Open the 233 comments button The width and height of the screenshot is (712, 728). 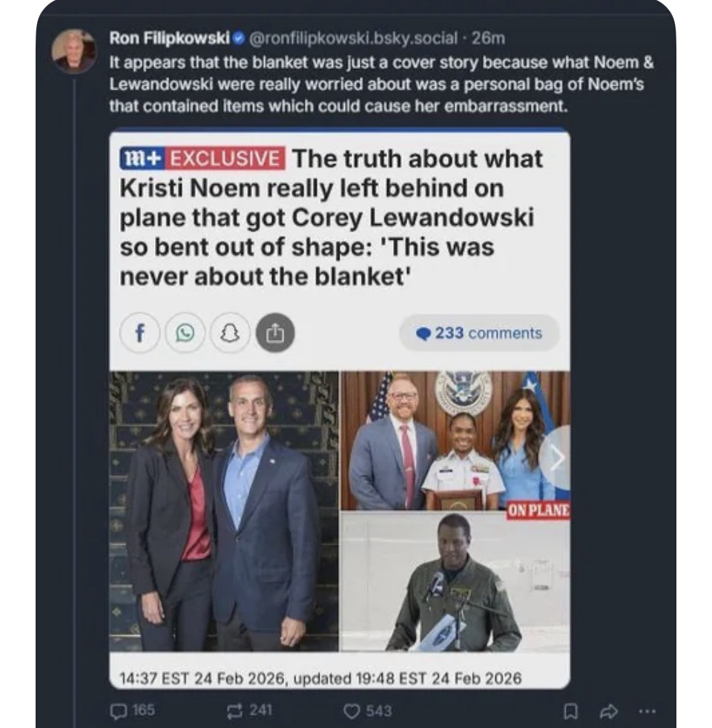pos(479,333)
